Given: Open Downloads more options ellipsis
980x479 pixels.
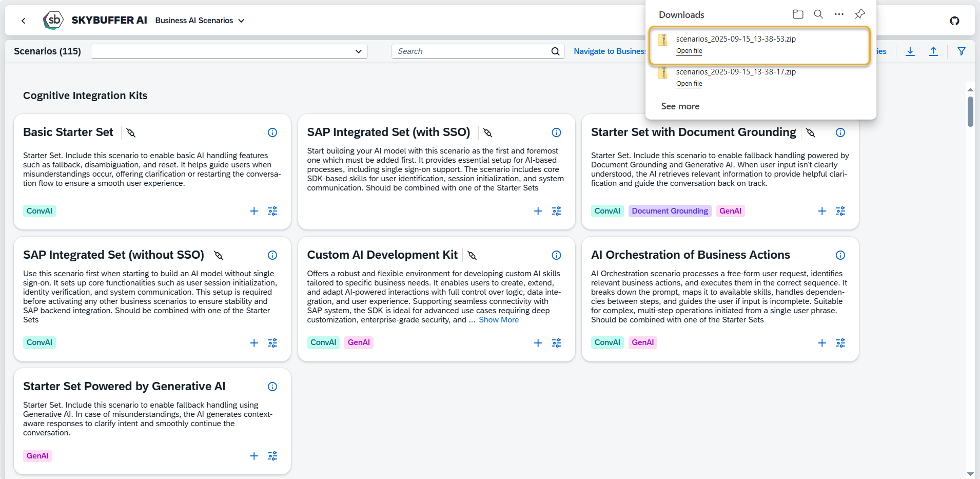Looking at the screenshot, I should [x=839, y=14].
